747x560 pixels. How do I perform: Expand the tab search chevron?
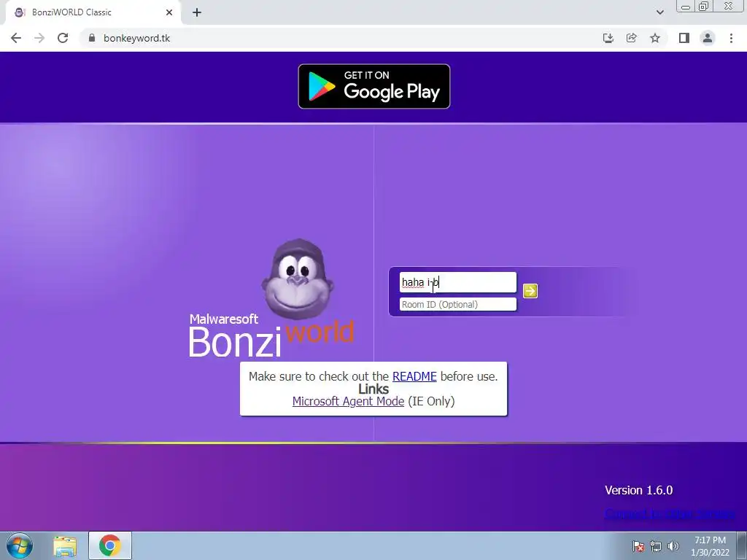[659, 12]
